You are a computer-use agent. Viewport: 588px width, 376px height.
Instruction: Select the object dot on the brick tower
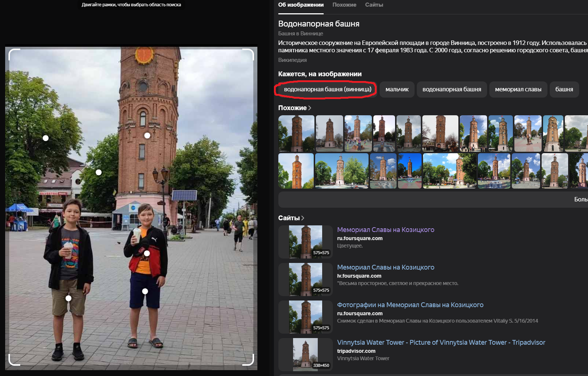147,136
